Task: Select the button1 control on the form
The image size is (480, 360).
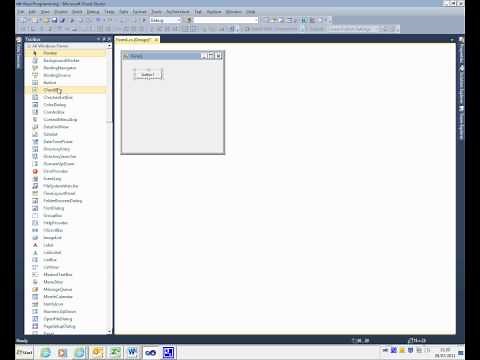Action: [148, 75]
